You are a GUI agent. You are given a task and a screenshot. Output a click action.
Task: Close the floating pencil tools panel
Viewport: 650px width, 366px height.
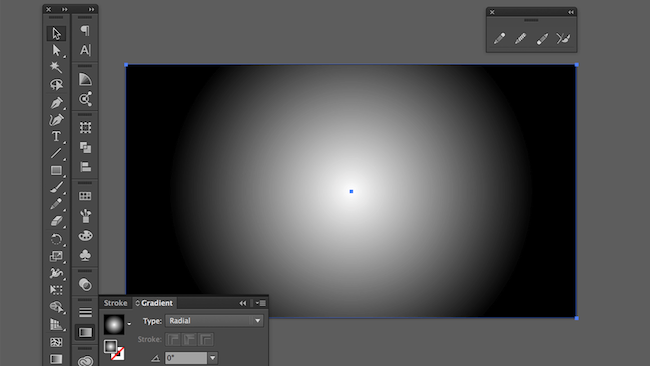492,12
